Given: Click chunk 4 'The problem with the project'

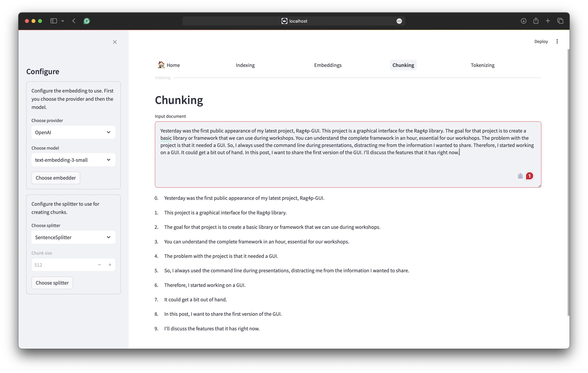Looking at the screenshot, I should point(221,256).
